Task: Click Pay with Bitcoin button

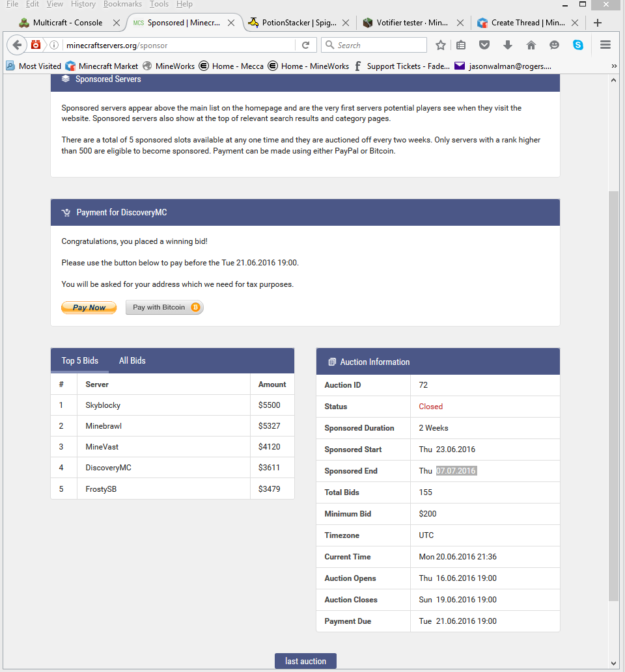Action: (164, 307)
